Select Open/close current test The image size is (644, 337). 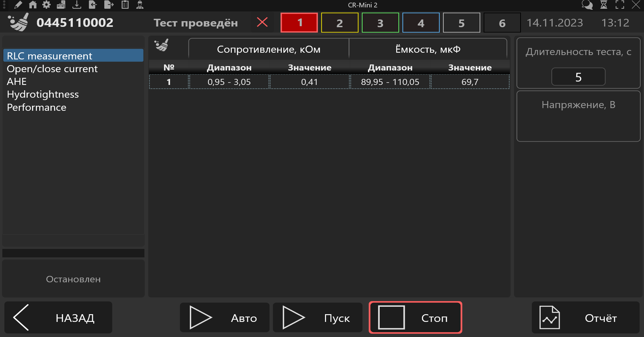[73, 68]
